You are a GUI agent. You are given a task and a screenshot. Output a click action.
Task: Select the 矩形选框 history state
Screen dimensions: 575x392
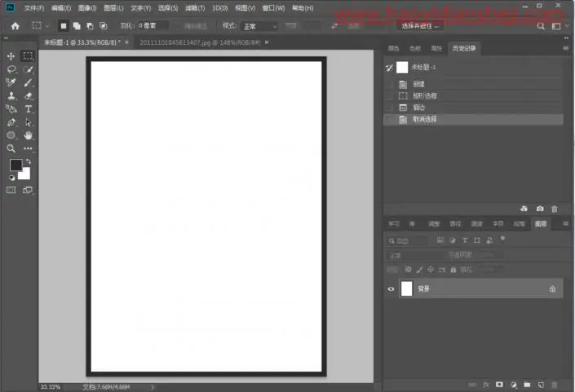(x=473, y=96)
